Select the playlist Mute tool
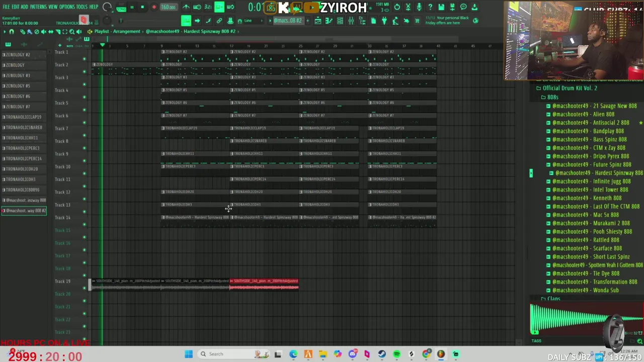The image size is (644, 362). [x=43, y=31]
